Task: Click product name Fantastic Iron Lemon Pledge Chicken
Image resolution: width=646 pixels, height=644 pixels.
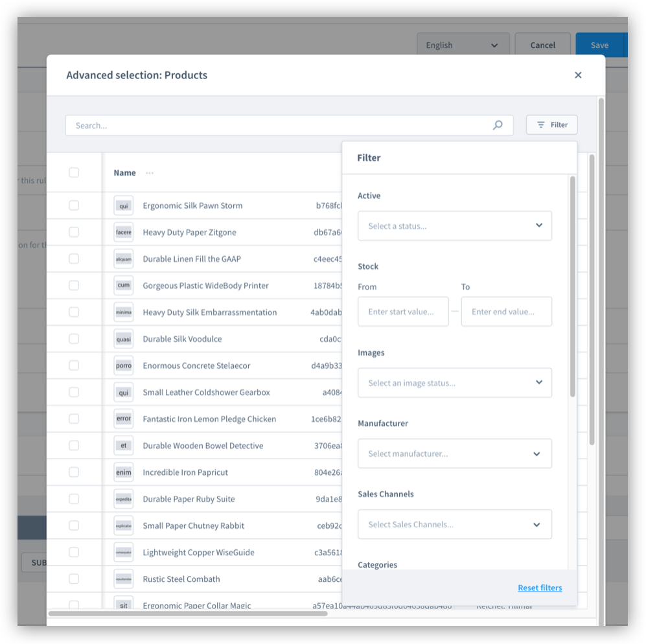Action: click(209, 419)
